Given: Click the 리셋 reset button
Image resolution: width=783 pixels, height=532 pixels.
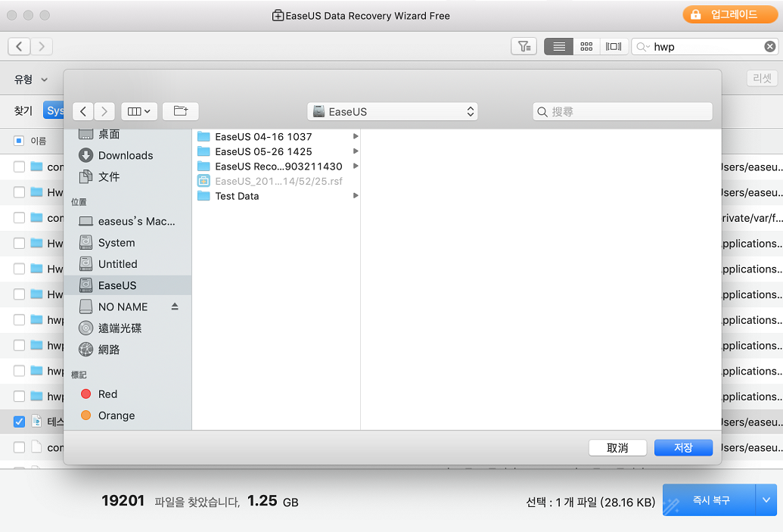Looking at the screenshot, I should 762,78.
